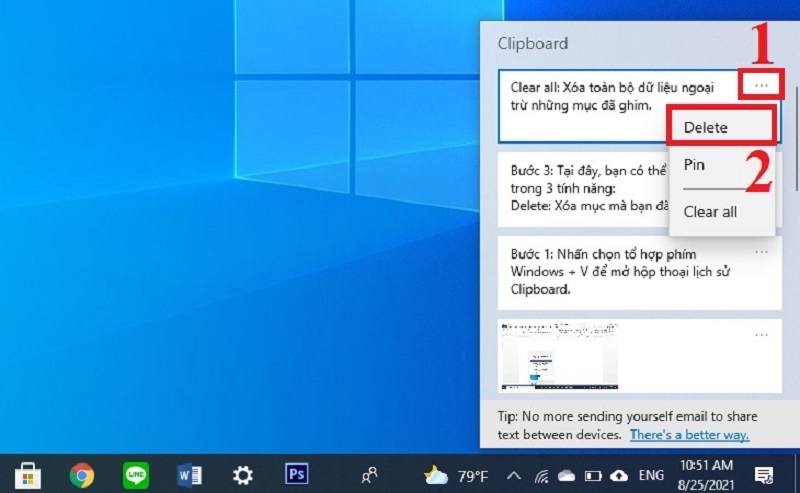Choose Clear all in the clipboard menu

point(710,212)
